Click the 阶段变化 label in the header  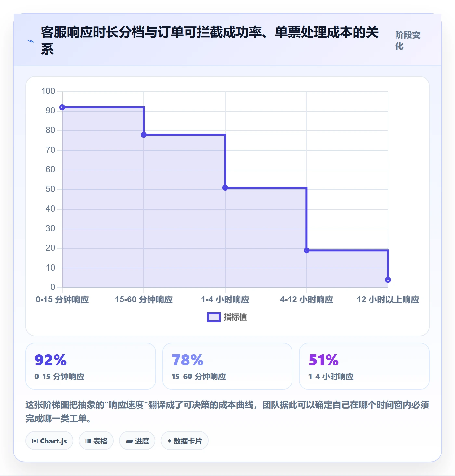[408, 40]
